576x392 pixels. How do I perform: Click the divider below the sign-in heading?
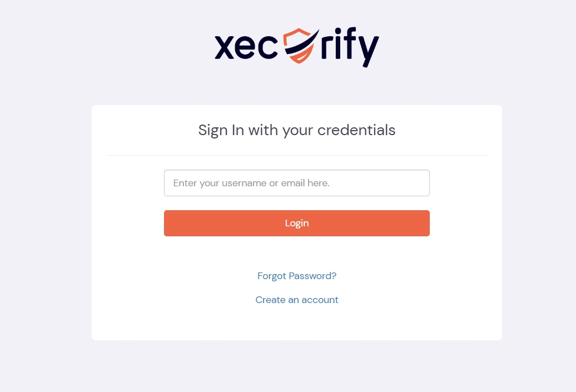tap(297, 153)
